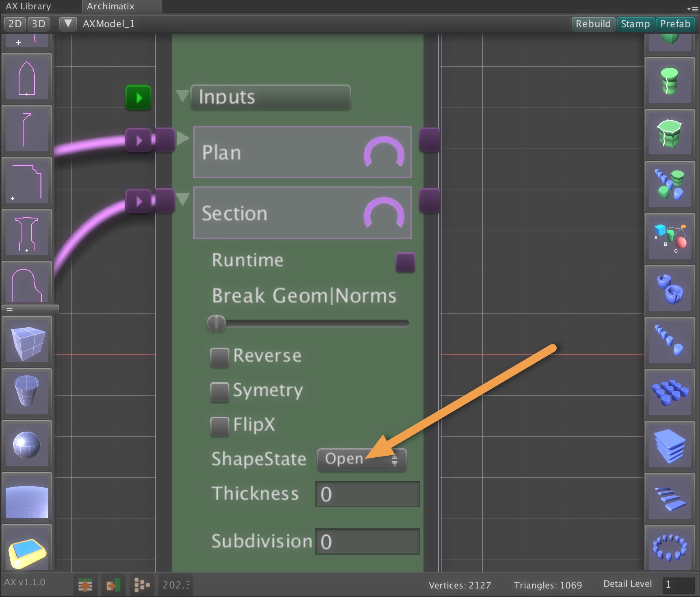Choose the rounded corner molding profile shape

[x=27, y=181]
